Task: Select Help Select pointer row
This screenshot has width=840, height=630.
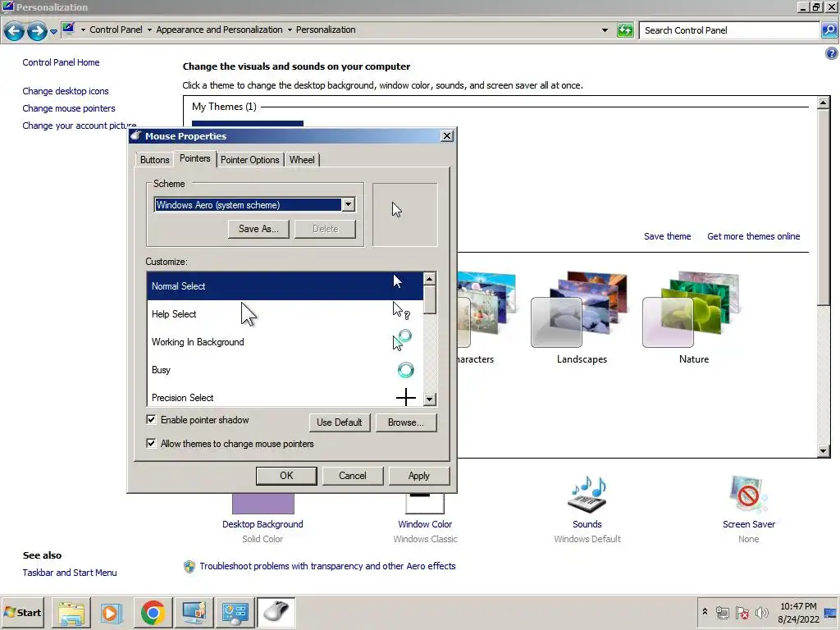Action: 285,314
